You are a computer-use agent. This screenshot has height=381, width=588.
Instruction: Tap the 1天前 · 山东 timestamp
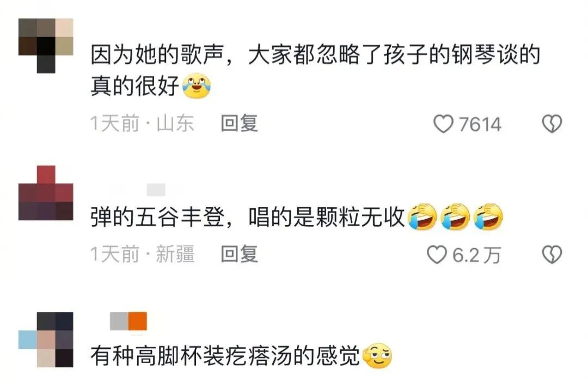pyautogui.click(x=142, y=124)
